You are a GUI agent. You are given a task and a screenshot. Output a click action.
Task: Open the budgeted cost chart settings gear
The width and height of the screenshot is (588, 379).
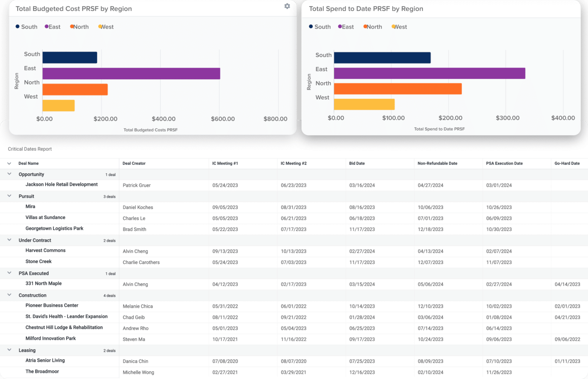[x=287, y=6]
